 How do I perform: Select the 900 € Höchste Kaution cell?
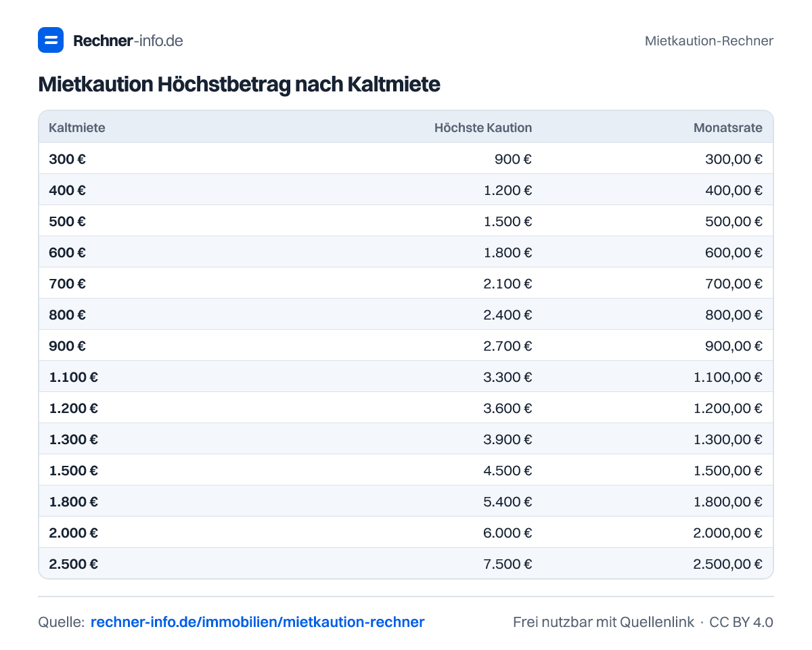tap(513, 159)
